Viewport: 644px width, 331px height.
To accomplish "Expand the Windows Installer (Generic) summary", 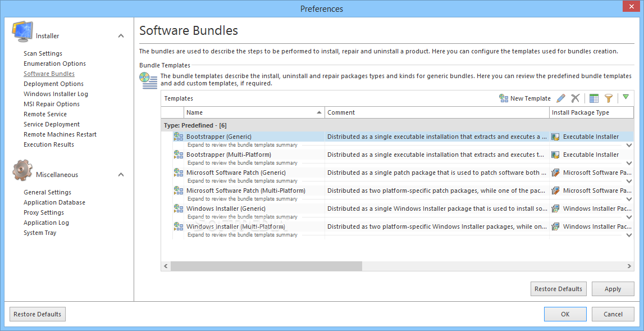I will pos(629,217).
